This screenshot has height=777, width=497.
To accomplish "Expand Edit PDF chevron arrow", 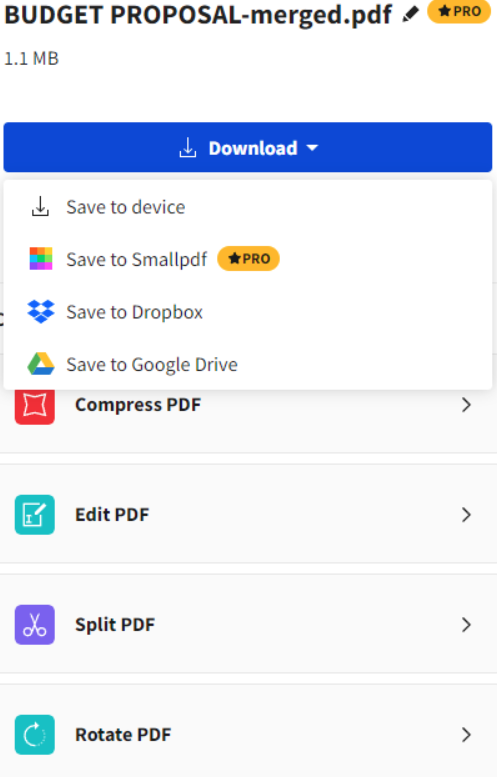I will 466,514.
